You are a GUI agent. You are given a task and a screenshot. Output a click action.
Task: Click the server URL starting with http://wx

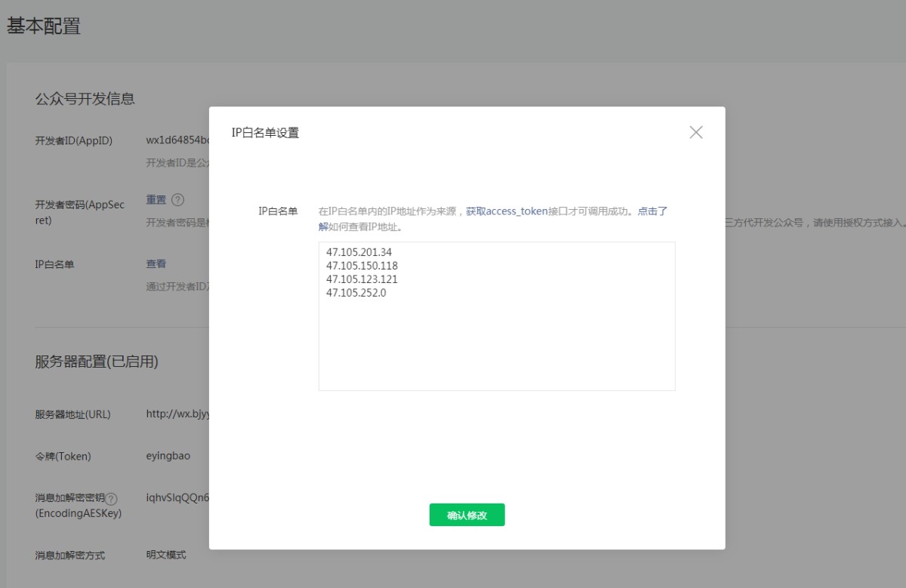(177, 414)
